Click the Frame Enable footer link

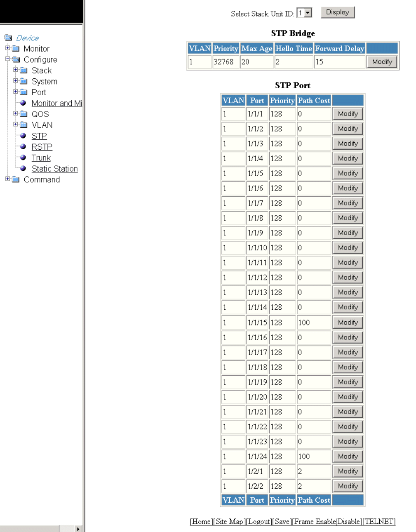(x=315, y=522)
